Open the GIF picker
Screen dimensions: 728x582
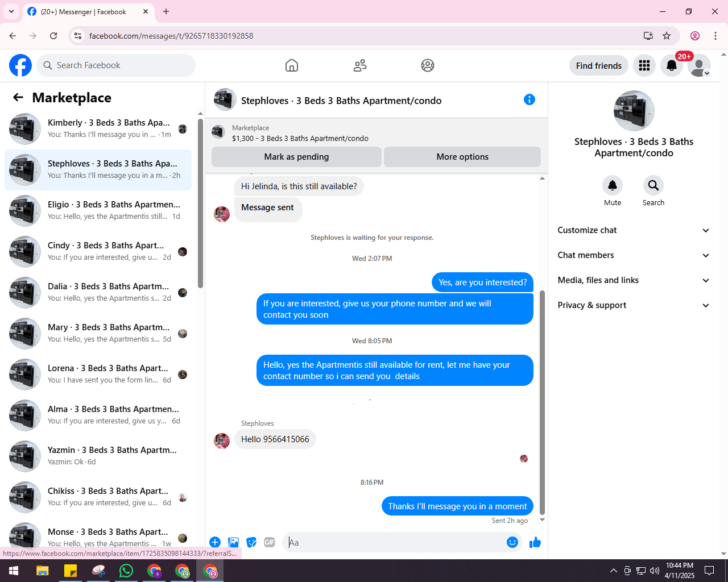[x=270, y=542]
